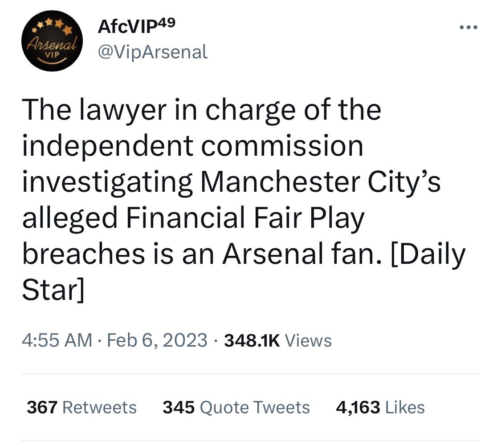The image size is (501, 448).
Task: Click 'independent commission' in the tweet text
Action: click(x=192, y=145)
